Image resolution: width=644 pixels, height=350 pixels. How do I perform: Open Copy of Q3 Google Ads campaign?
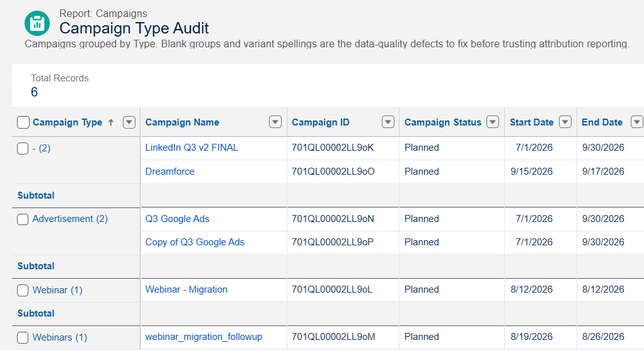(x=195, y=242)
